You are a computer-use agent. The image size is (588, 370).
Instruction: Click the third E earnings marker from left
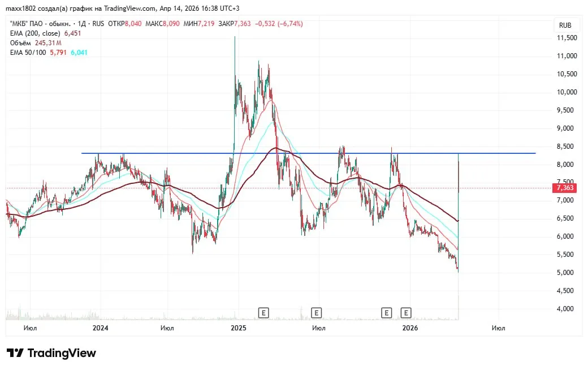point(387,312)
